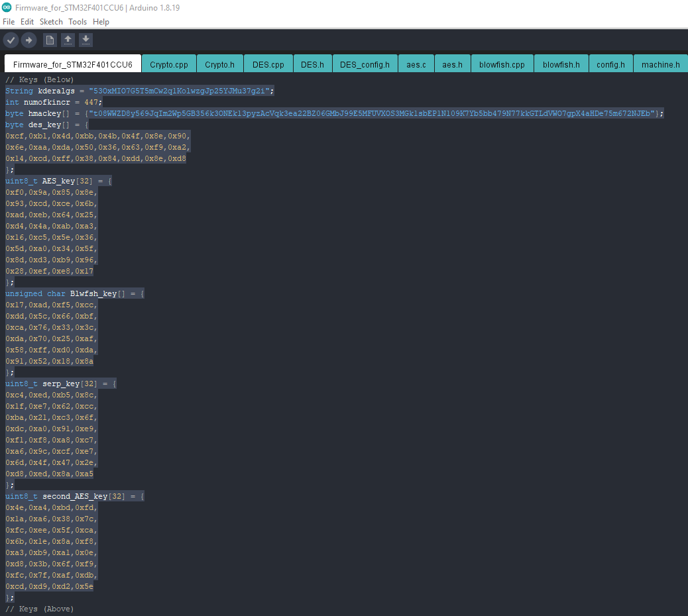This screenshot has width=688, height=616.
Task: Switch to the DES.h tab
Action: 312,64
